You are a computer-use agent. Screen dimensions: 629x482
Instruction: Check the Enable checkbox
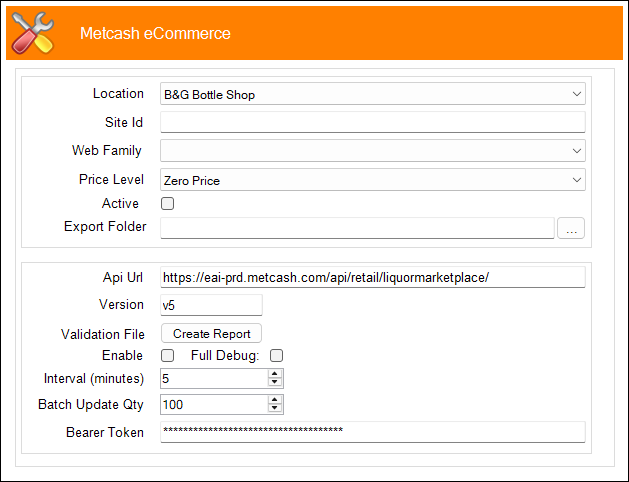click(167, 356)
